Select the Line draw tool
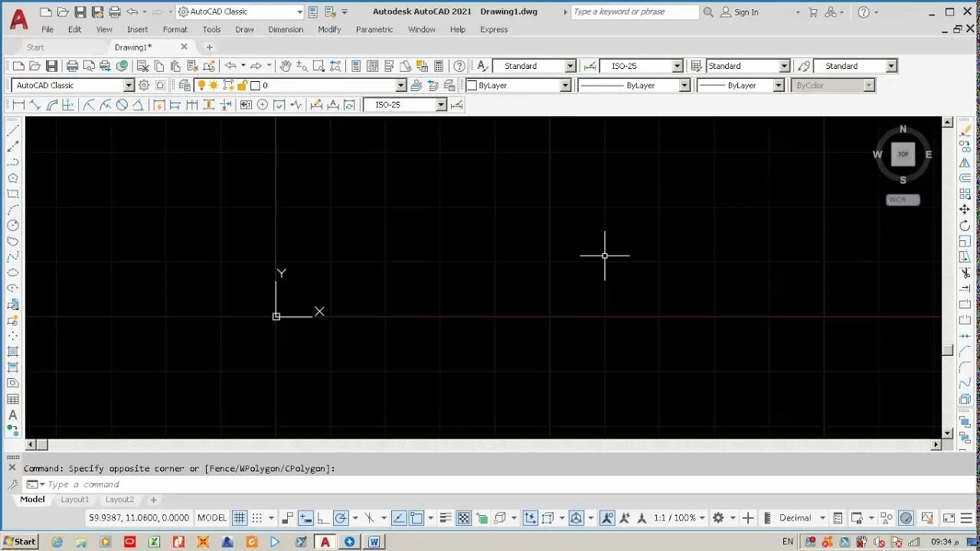 [13, 130]
